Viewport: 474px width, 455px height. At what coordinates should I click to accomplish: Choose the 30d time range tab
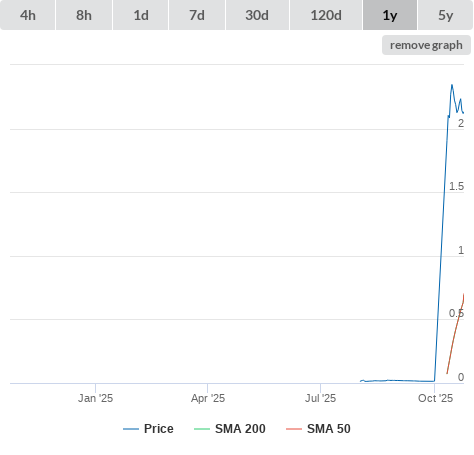(x=257, y=15)
